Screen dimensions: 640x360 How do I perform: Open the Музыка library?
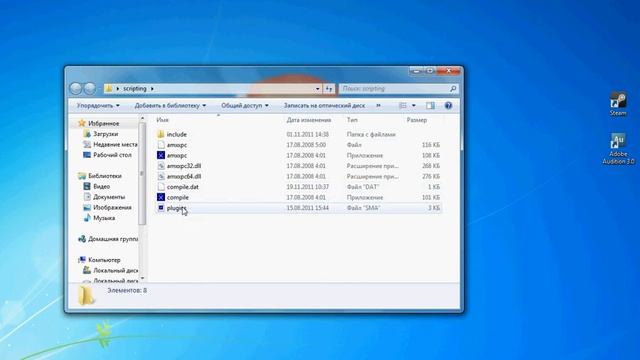[x=104, y=218]
